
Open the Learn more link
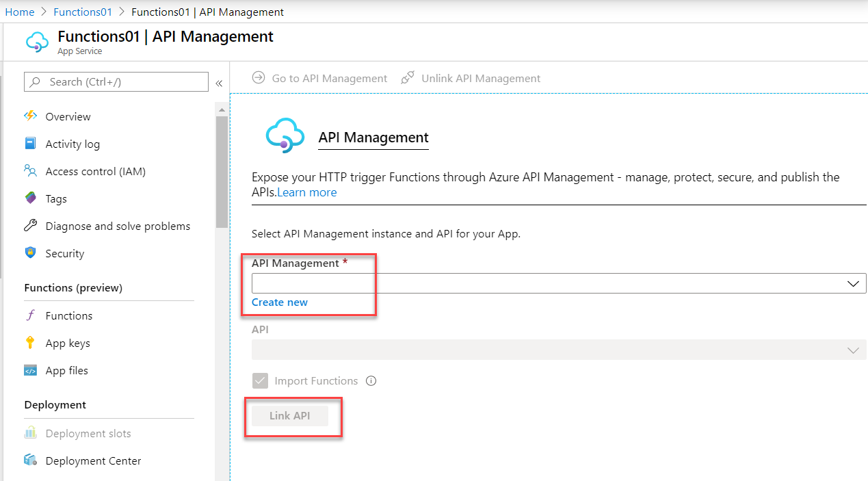click(x=307, y=192)
